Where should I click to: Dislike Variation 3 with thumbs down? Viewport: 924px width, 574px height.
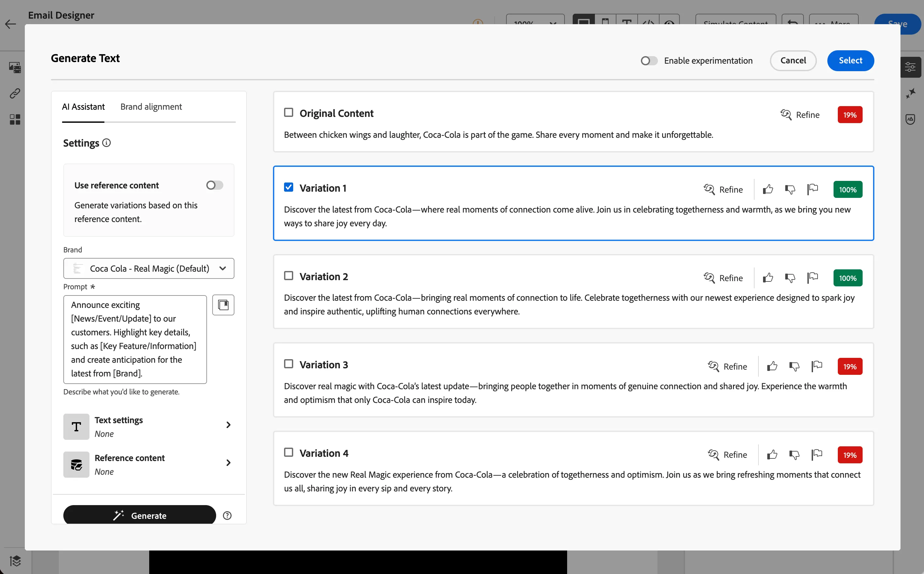[794, 366]
